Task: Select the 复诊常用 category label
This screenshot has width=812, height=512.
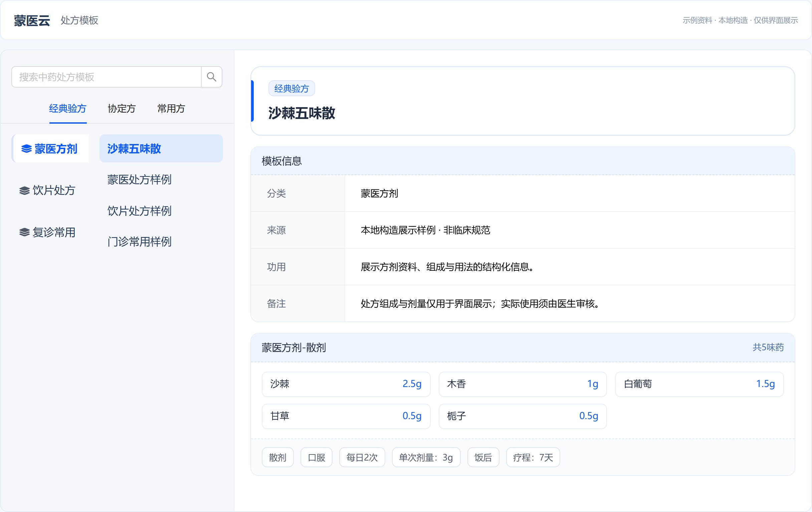Action: coord(54,233)
